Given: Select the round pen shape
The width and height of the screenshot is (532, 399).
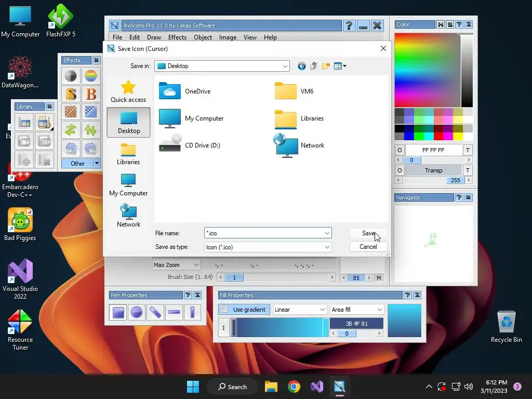Looking at the screenshot, I should tap(137, 312).
